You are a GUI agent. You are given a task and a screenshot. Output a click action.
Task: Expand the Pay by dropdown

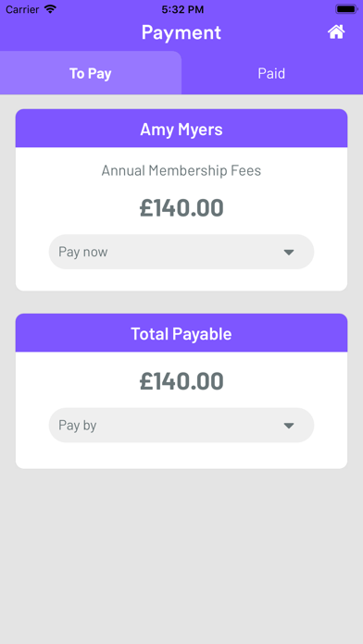[181, 425]
